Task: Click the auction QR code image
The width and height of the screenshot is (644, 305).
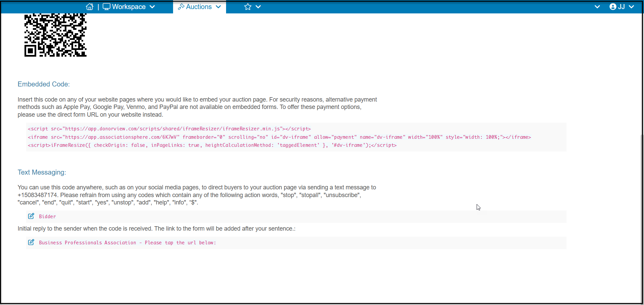Action: 55,35
